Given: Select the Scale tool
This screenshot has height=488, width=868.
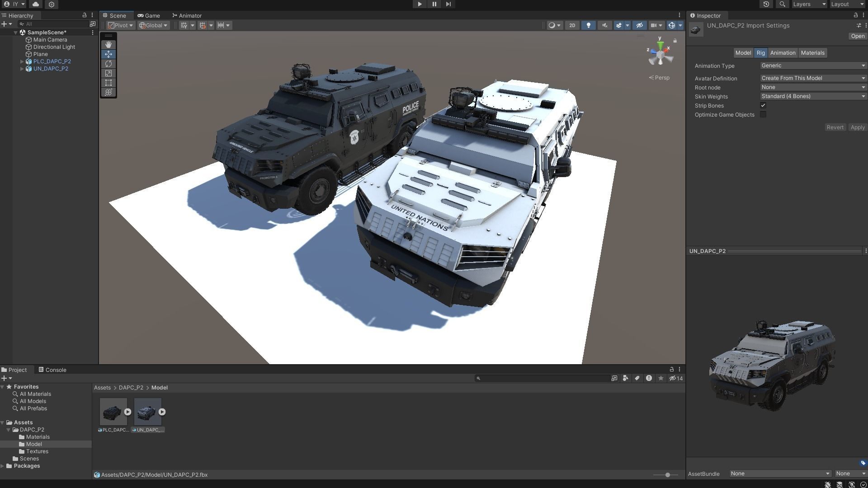Looking at the screenshot, I should 108,73.
